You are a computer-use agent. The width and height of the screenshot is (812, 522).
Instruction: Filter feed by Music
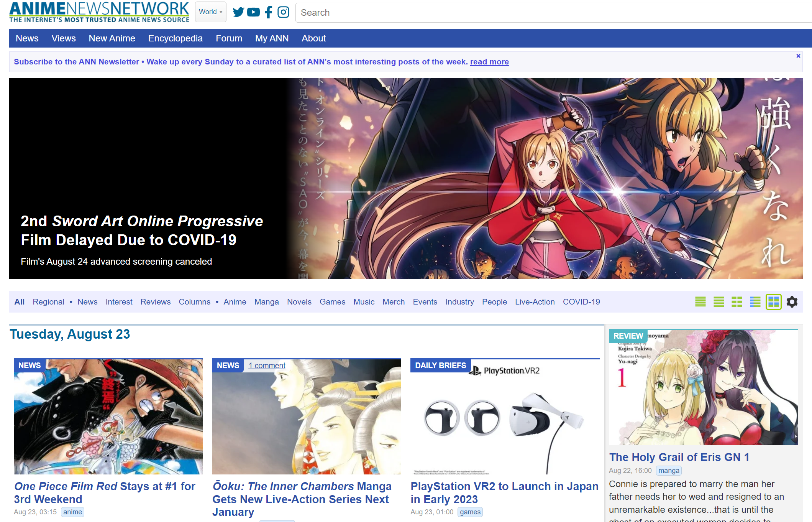(364, 302)
